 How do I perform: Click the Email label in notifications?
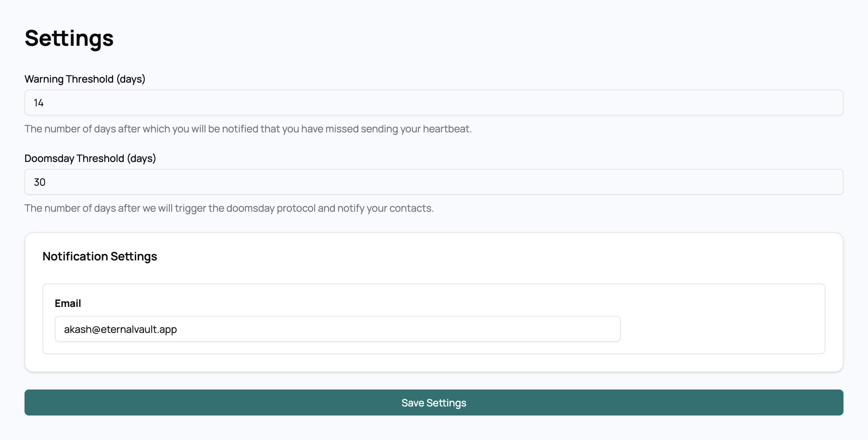pos(68,303)
